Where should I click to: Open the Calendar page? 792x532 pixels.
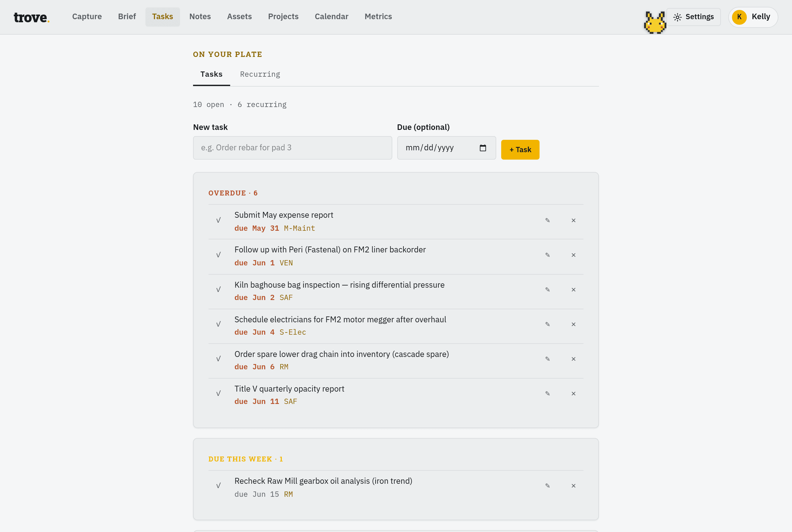click(332, 17)
